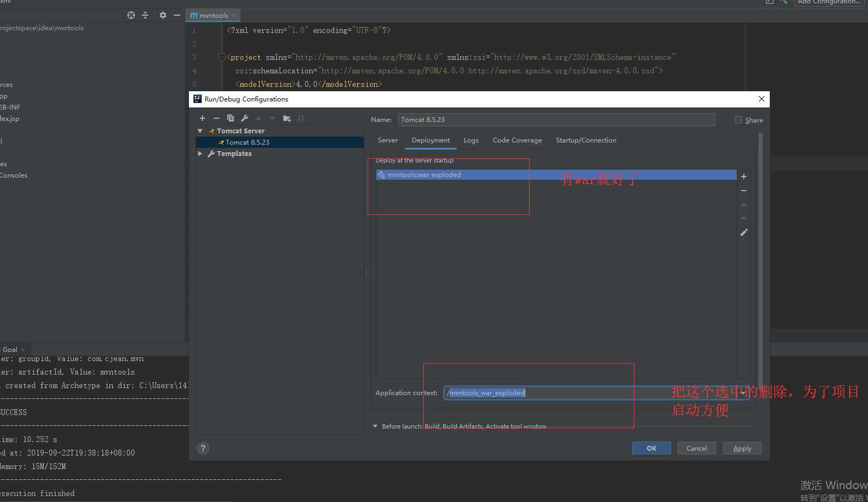The width and height of the screenshot is (868, 502).
Task: Switch to Logs tab
Action: pyautogui.click(x=471, y=140)
